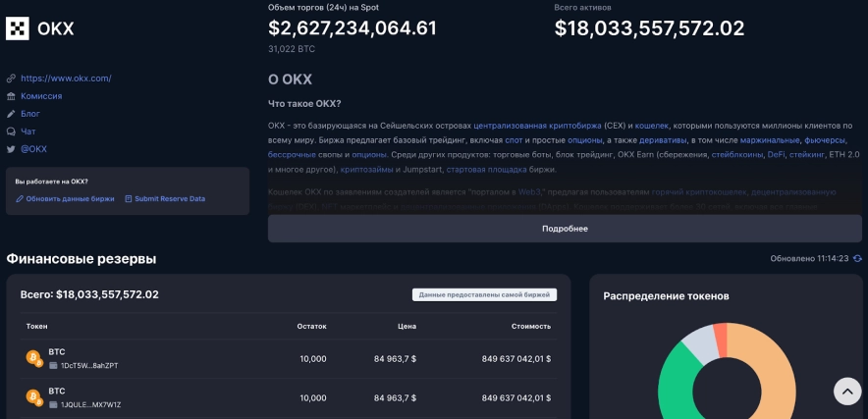Open the Чат link
The width and height of the screenshot is (868, 419).
[29, 131]
